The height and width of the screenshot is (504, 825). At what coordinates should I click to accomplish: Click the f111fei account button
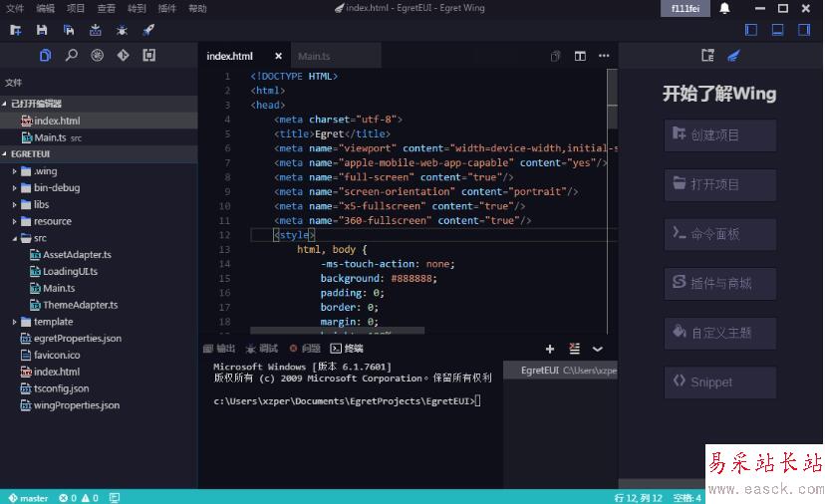click(686, 8)
